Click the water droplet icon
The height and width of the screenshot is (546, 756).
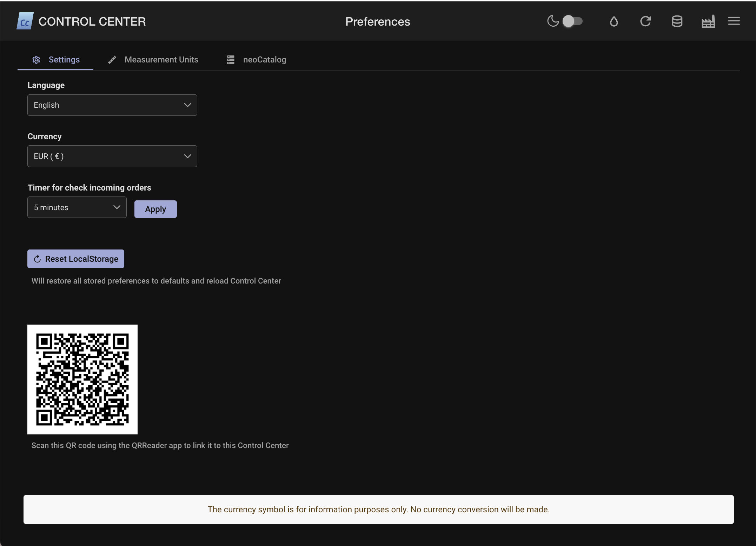pyautogui.click(x=614, y=21)
